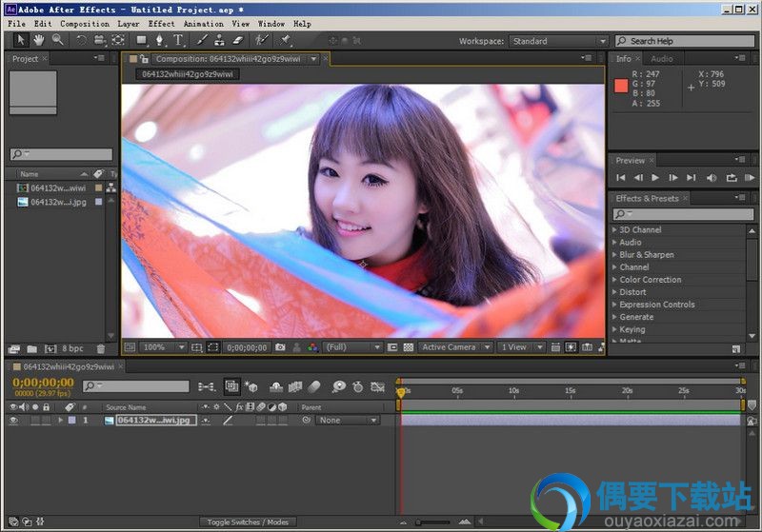
Task: Select the Selection arrow tool
Action: [x=20, y=40]
